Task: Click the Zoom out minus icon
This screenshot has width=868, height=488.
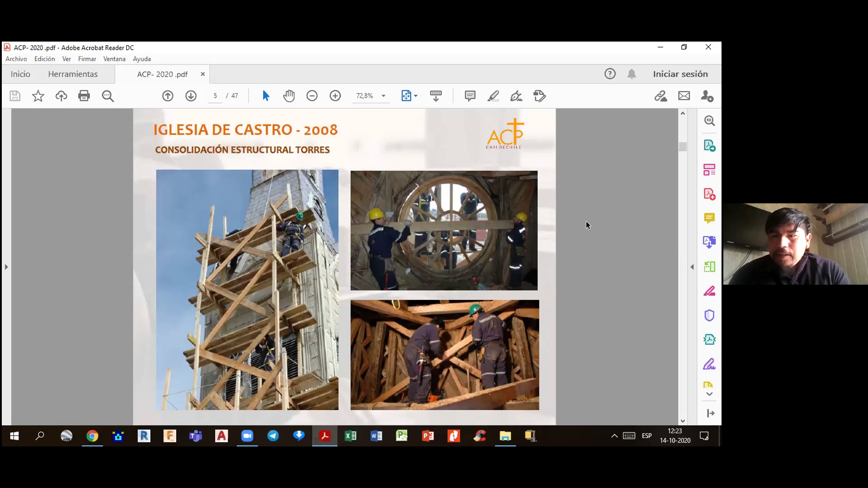Action: (x=312, y=96)
